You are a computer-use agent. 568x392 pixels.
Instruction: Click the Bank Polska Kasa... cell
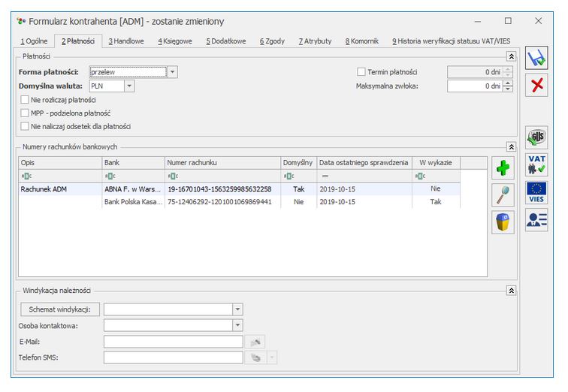133,202
